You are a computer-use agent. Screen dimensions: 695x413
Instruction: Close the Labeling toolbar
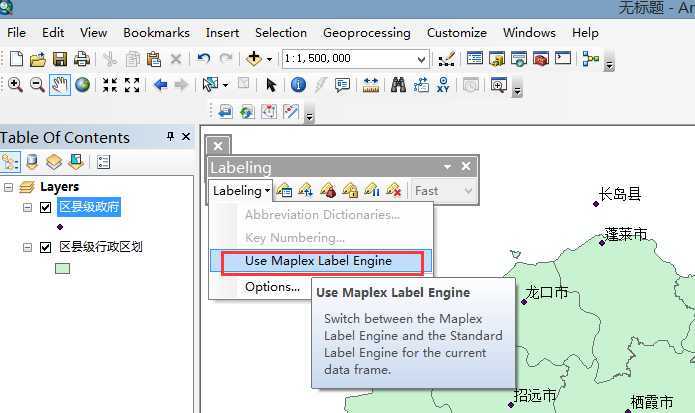click(466, 166)
